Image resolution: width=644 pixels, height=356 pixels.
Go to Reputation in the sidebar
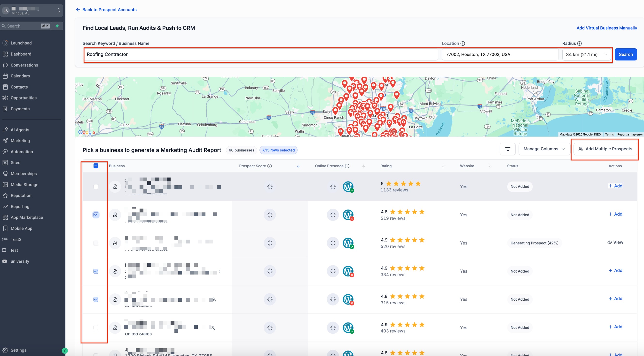[21, 196]
